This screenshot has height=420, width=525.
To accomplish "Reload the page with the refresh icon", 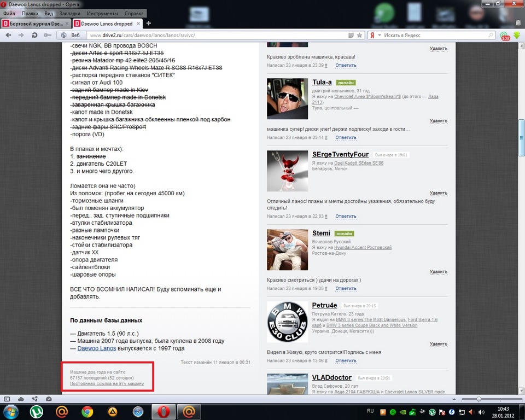I will pos(34,35).
